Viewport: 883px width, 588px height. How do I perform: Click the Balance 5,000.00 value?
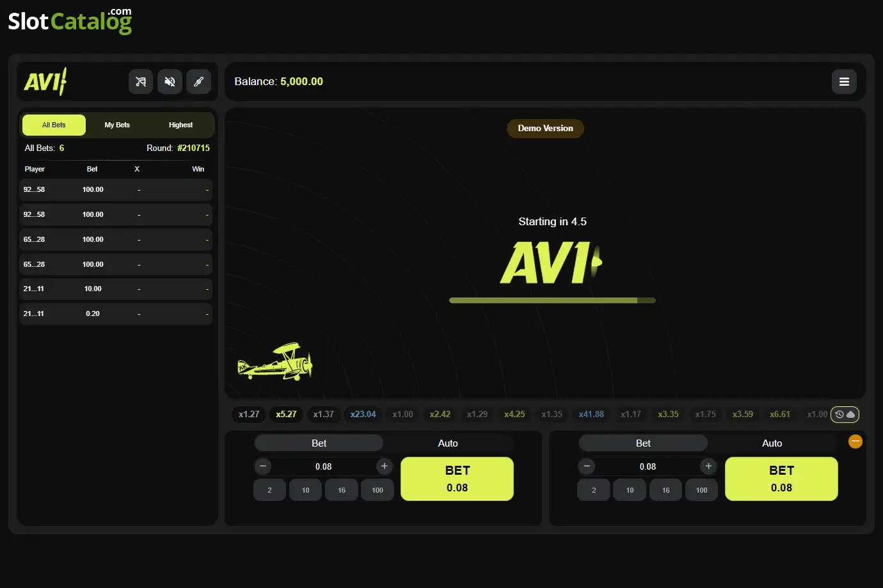pos(301,81)
